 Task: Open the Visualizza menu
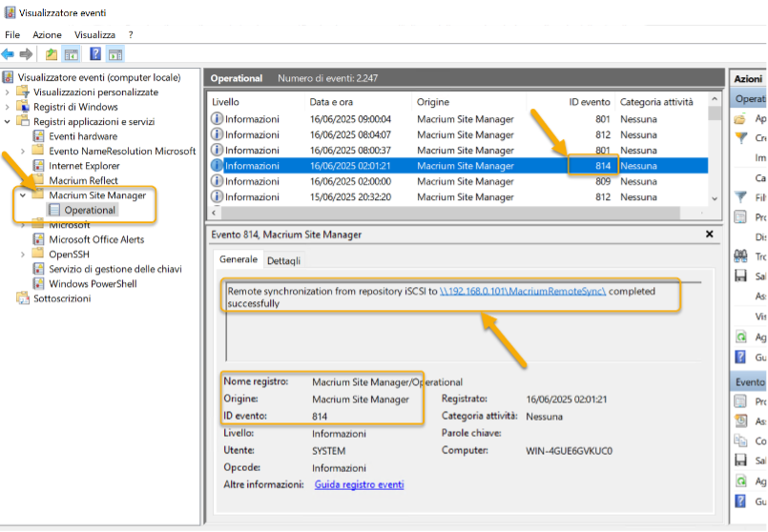point(94,34)
